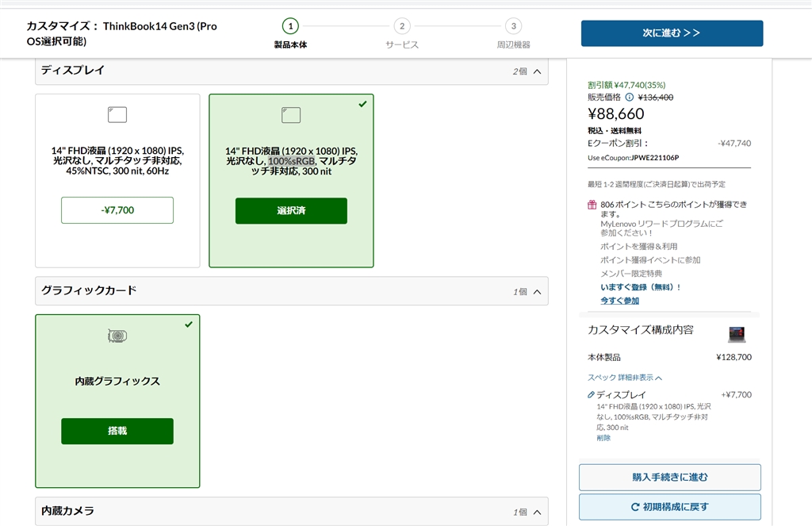
Task: Click the pencil edit icon beside ディスプレイ
Action: (x=591, y=394)
